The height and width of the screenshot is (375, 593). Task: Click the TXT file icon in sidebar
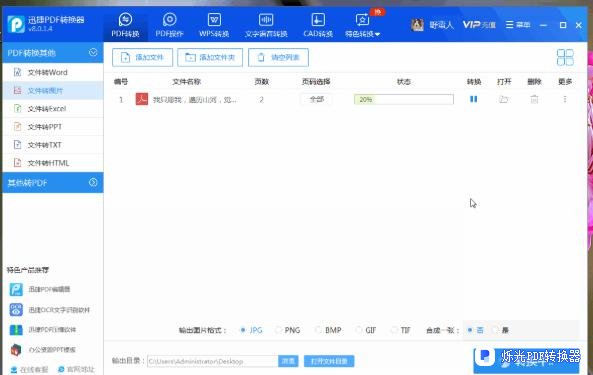(x=17, y=145)
